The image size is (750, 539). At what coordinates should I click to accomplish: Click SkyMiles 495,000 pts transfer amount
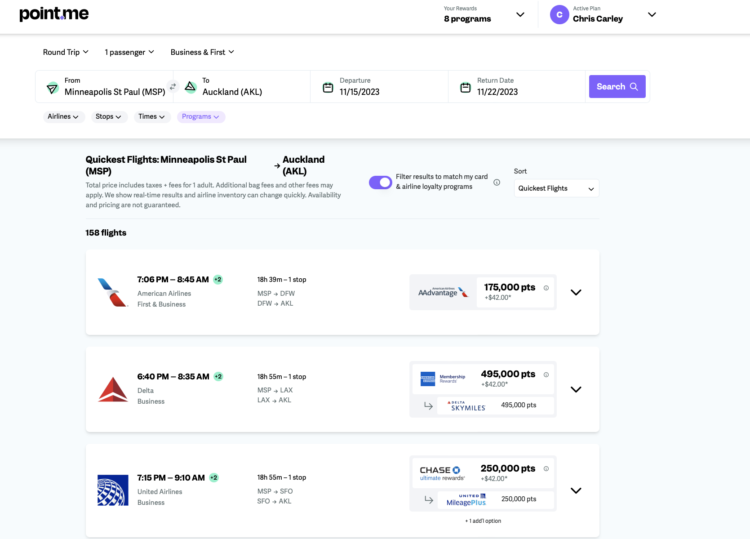[x=518, y=405]
